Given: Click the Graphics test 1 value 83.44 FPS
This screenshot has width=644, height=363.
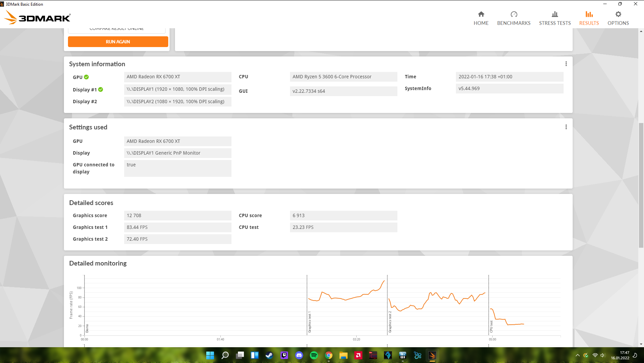Looking at the screenshot, I should click(x=178, y=227).
